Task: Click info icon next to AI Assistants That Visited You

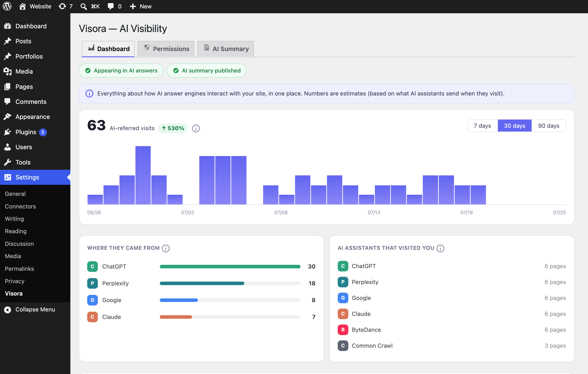Action: [440, 248]
